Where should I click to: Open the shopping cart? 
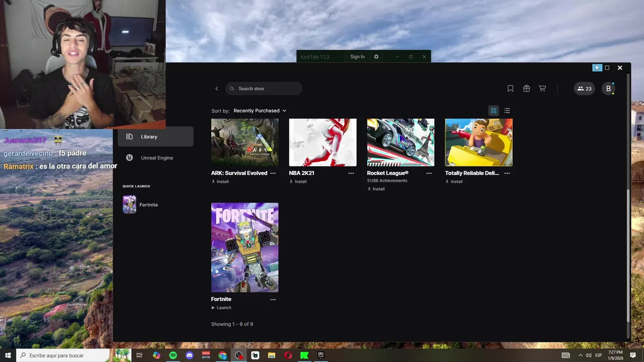coord(542,88)
